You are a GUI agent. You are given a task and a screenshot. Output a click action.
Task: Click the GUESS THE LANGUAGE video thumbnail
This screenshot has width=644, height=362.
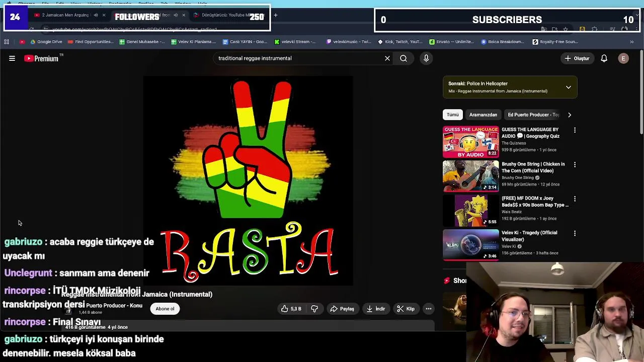[x=471, y=142]
